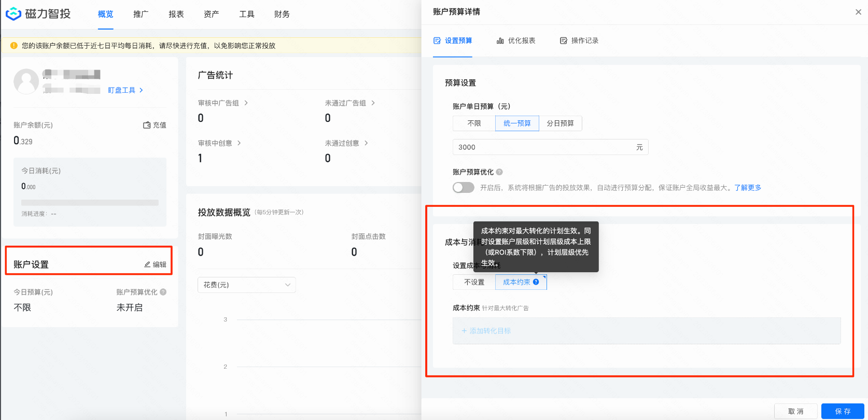Click the user avatar icon
Viewport: 868px width, 420px height.
pyautogui.click(x=26, y=81)
